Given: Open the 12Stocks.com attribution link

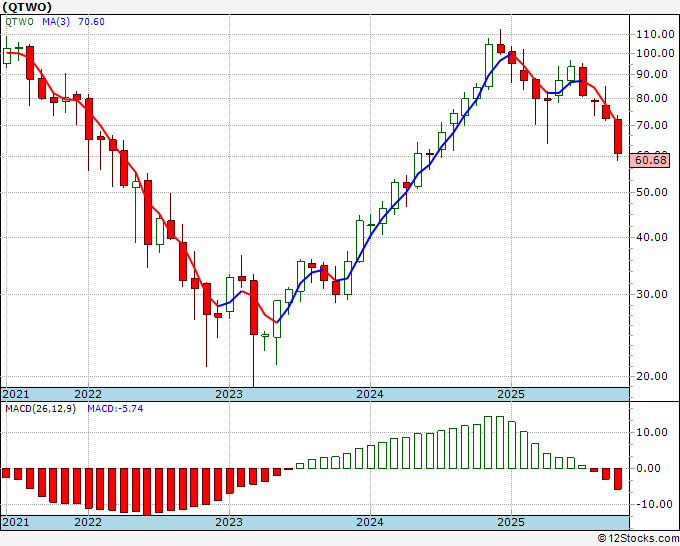Looking at the screenshot, I should 638,539.
